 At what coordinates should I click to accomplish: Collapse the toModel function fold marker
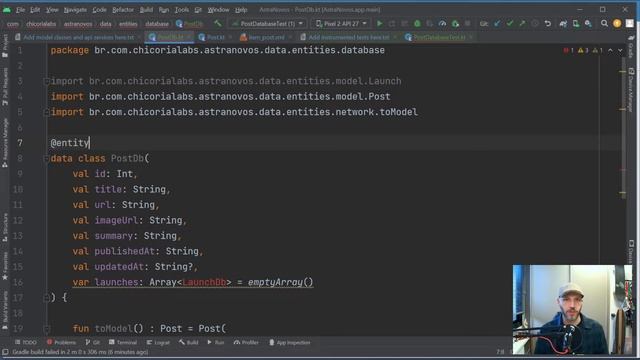(x=46, y=329)
